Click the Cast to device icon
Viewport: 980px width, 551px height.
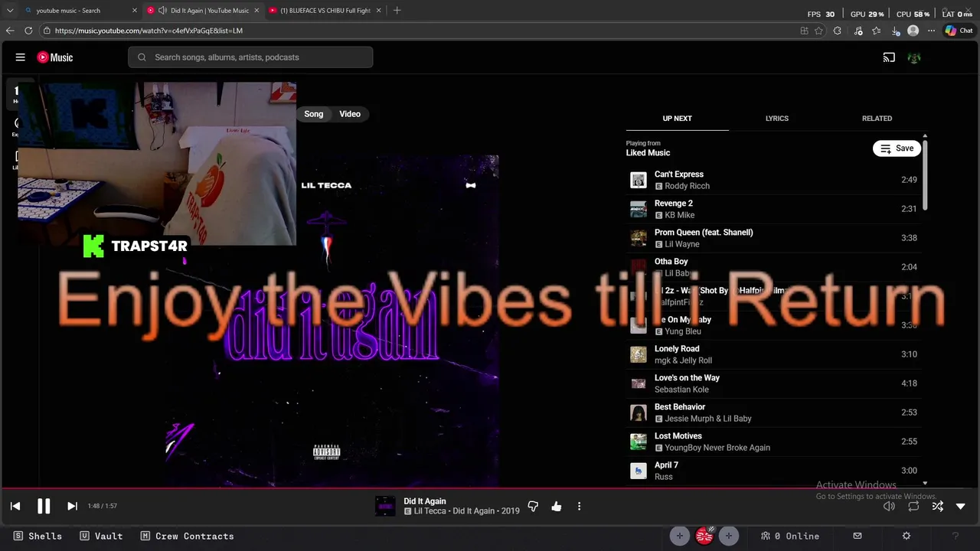(889, 57)
